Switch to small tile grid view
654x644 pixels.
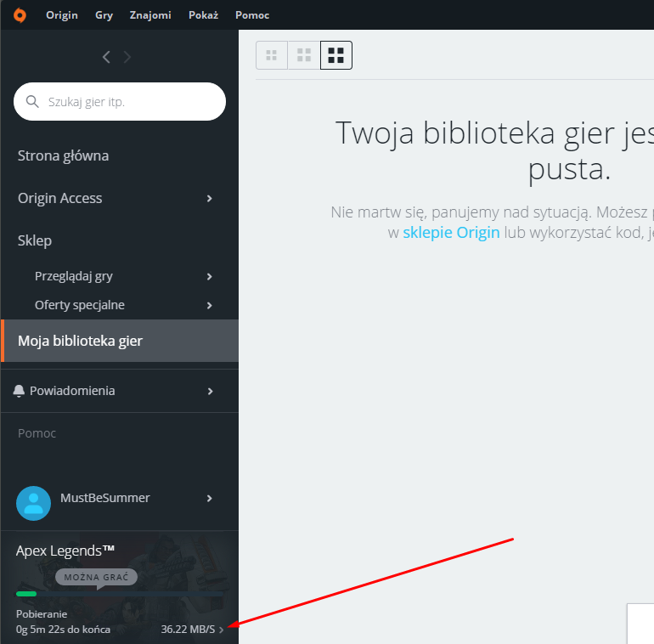[x=272, y=55]
